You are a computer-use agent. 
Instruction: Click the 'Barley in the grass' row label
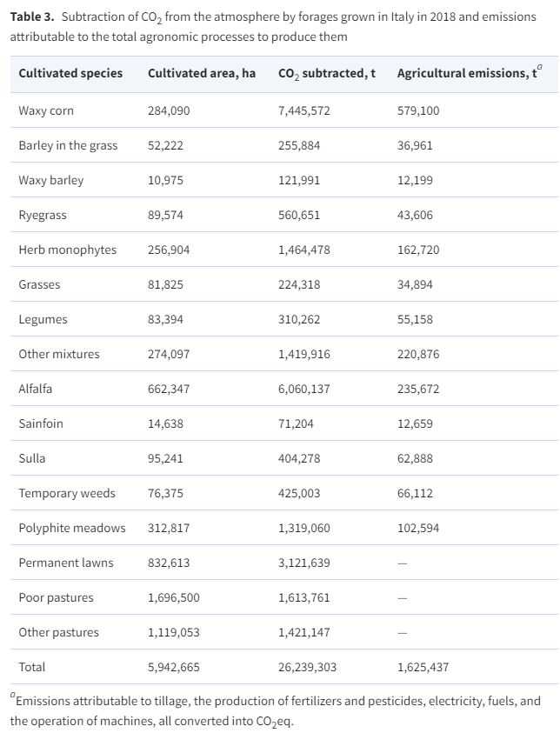[x=68, y=145]
